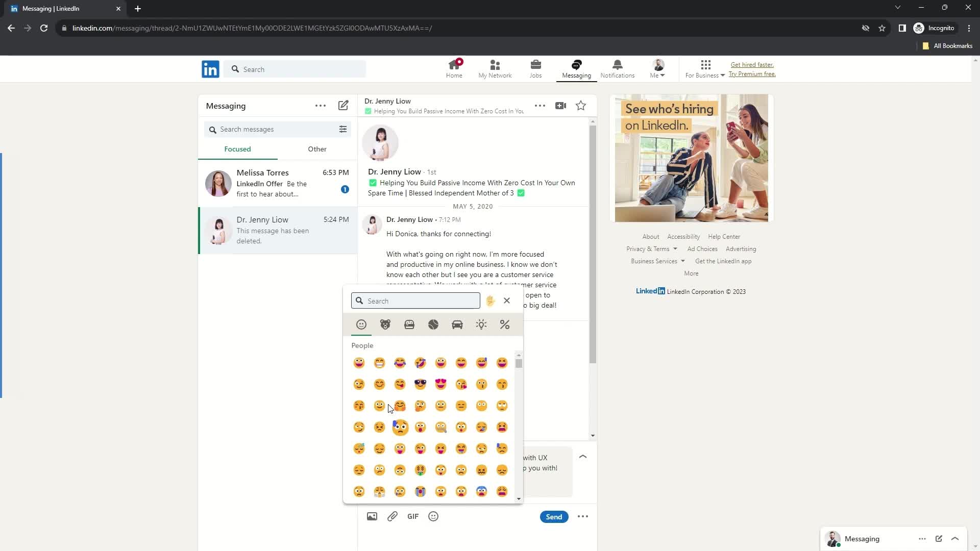Click the emoji list scrollbar thumb
Image resolution: width=980 pixels, height=551 pixels.
point(519,363)
